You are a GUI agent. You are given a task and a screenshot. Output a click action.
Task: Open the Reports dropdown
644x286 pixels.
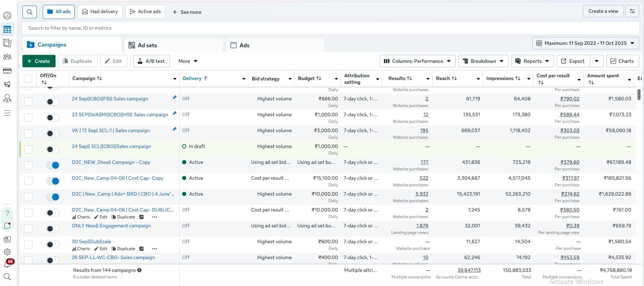point(532,61)
